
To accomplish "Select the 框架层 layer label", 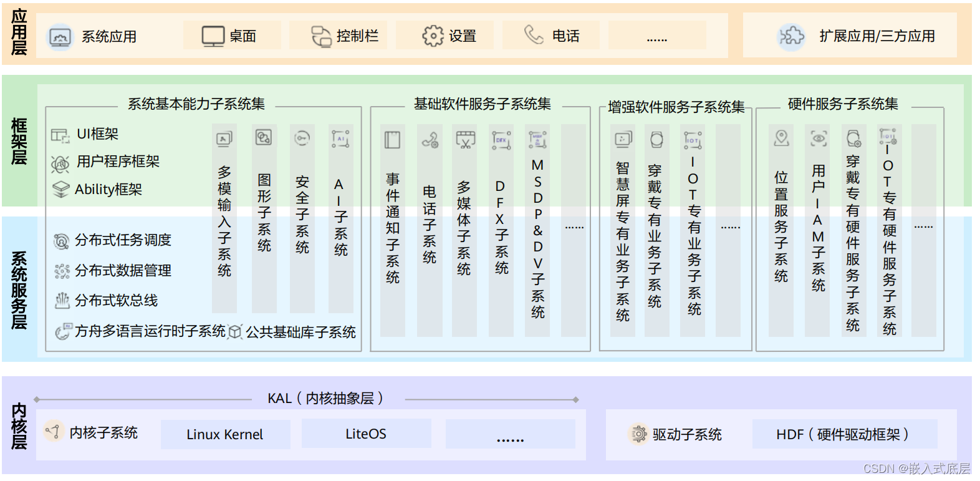I will click(19, 141).
